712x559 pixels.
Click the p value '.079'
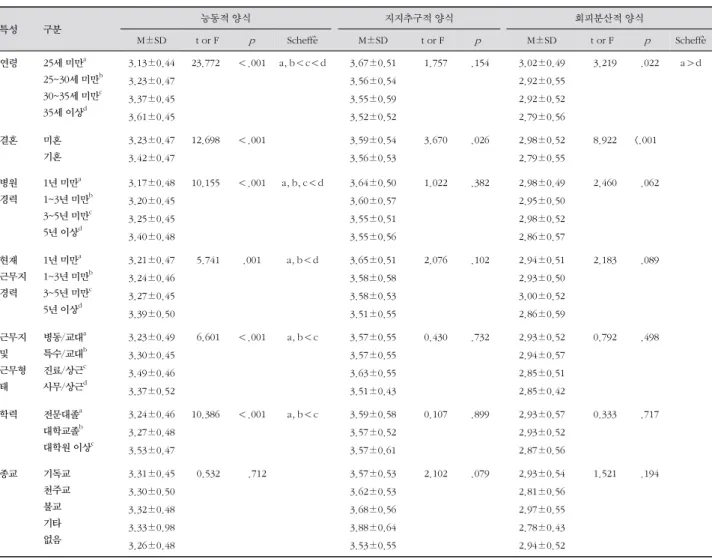[x=480, y=473]
